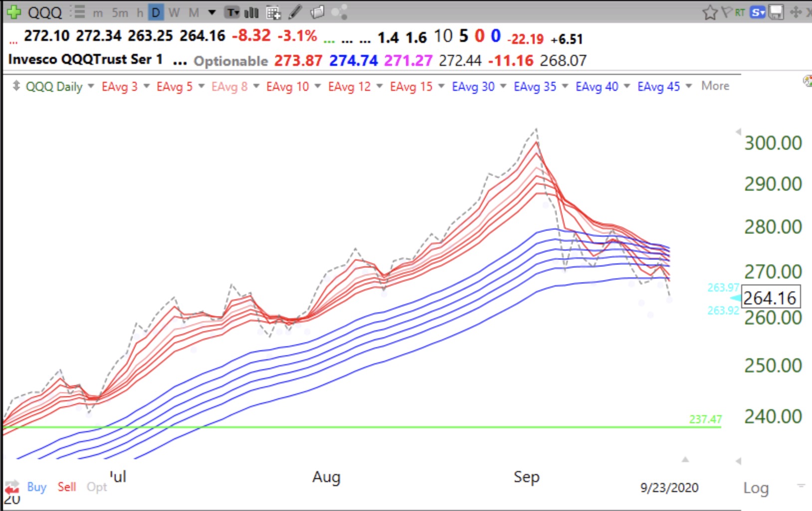Click the Sell button
This screenshot has width=812, height=511.
(67, 487)
